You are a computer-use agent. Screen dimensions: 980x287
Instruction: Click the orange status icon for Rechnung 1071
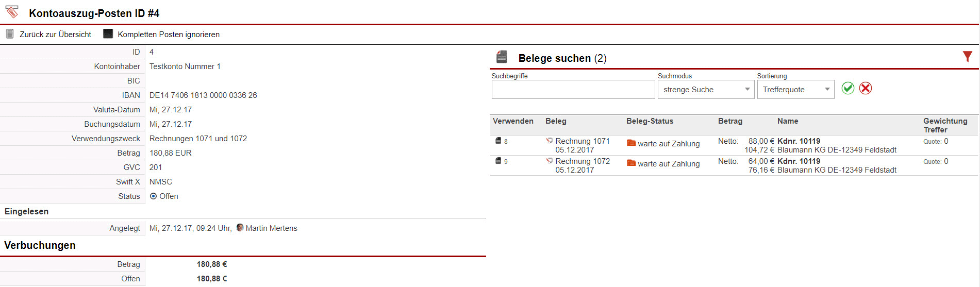tap(631, 143)
